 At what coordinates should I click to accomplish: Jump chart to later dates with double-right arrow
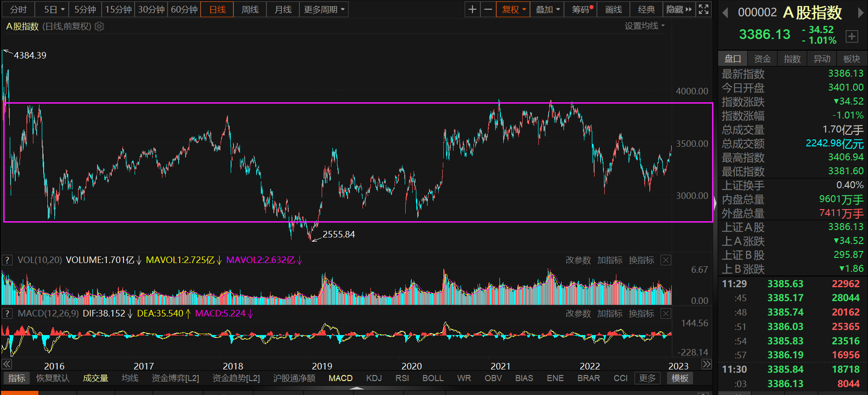706,364
